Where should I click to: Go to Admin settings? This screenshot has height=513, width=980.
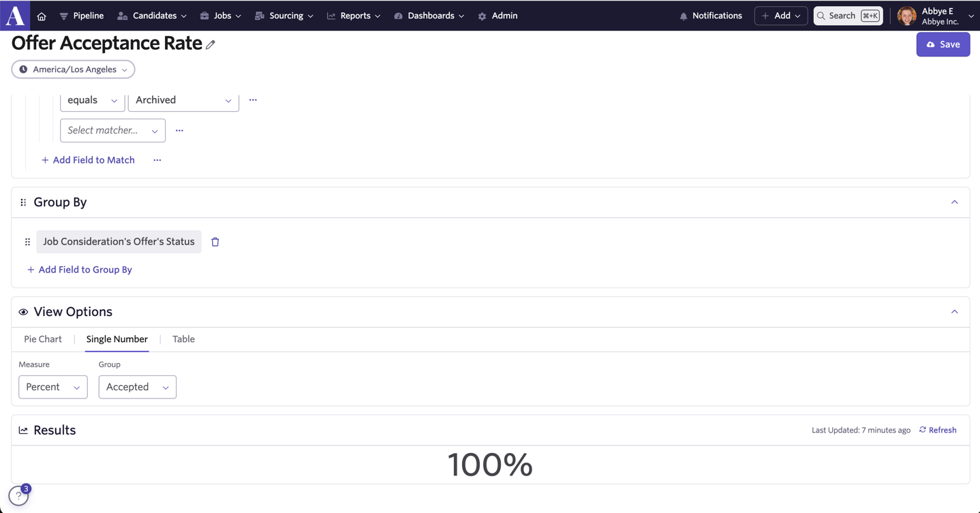tap(497, 16)
